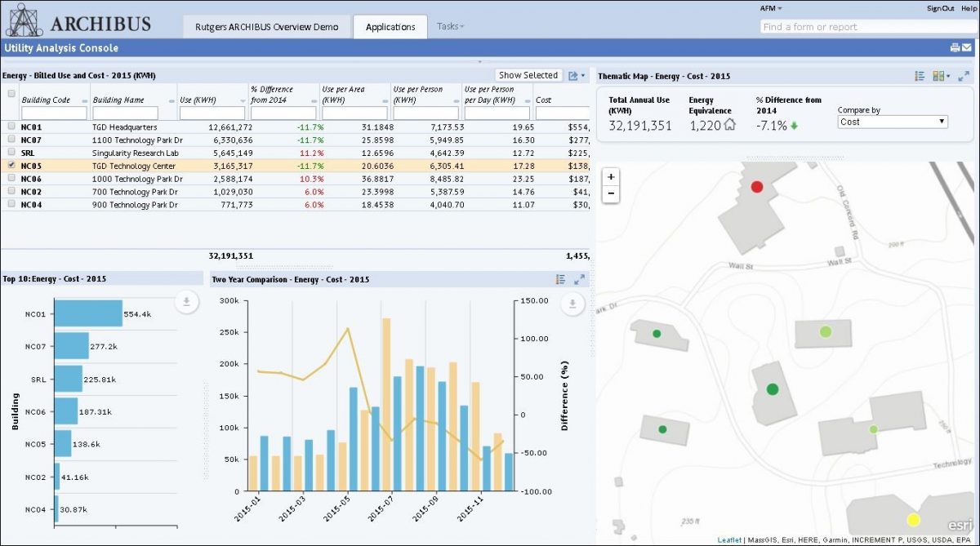Uncheck the NC05 TGD Technology Center checkbox
The height and width of the screenshot is (546, 980).
pyautogui.click(x=11, y=166)
